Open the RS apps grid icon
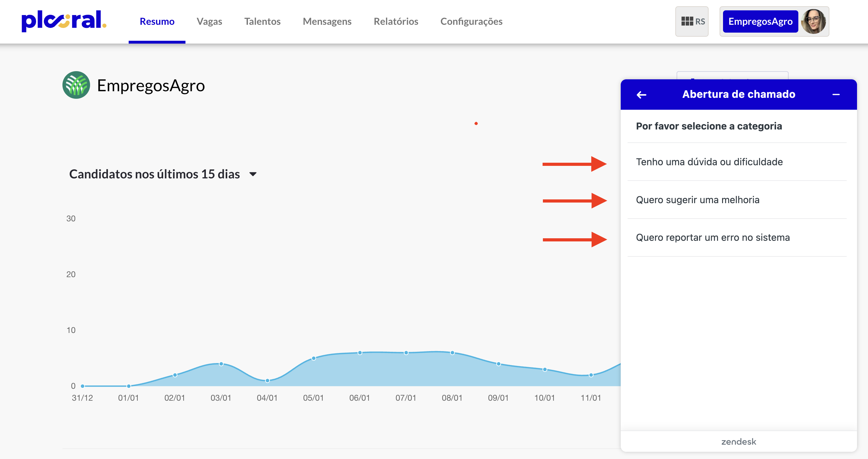The width and height of the screenshot is (868, 459). 691,21
